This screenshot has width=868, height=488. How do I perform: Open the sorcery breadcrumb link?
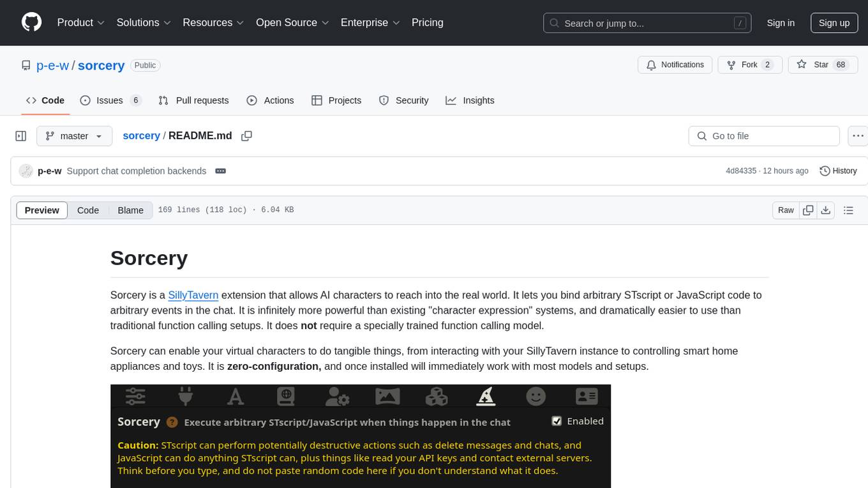[x=141, y=136]
